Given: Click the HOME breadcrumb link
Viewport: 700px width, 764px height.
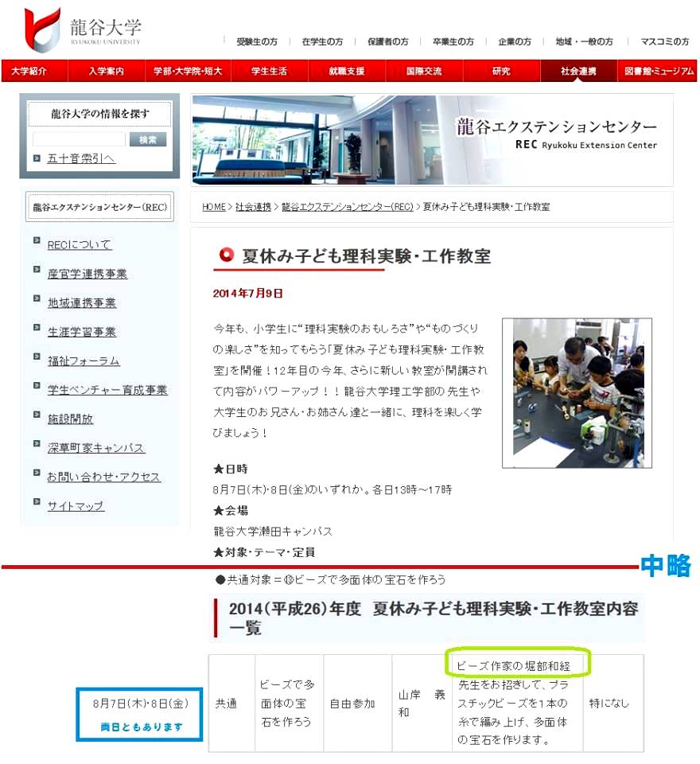Looking at the screenshot, I should [x=213, y=207].
